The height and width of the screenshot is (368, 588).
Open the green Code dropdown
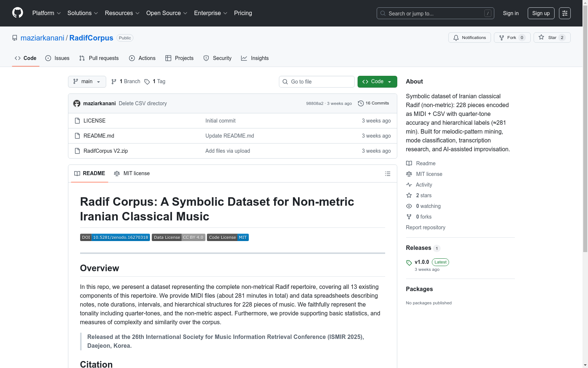pos(377,82)
